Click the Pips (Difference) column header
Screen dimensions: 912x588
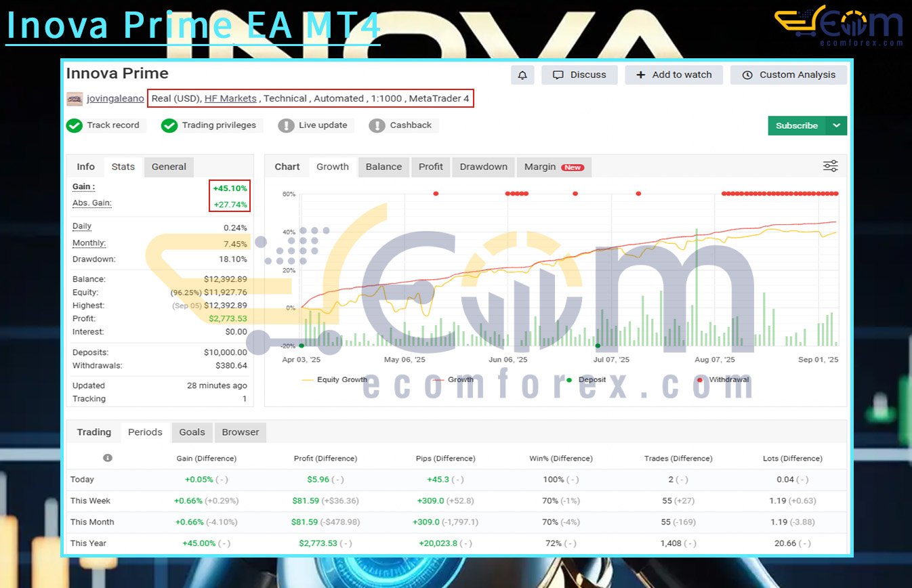445,459
